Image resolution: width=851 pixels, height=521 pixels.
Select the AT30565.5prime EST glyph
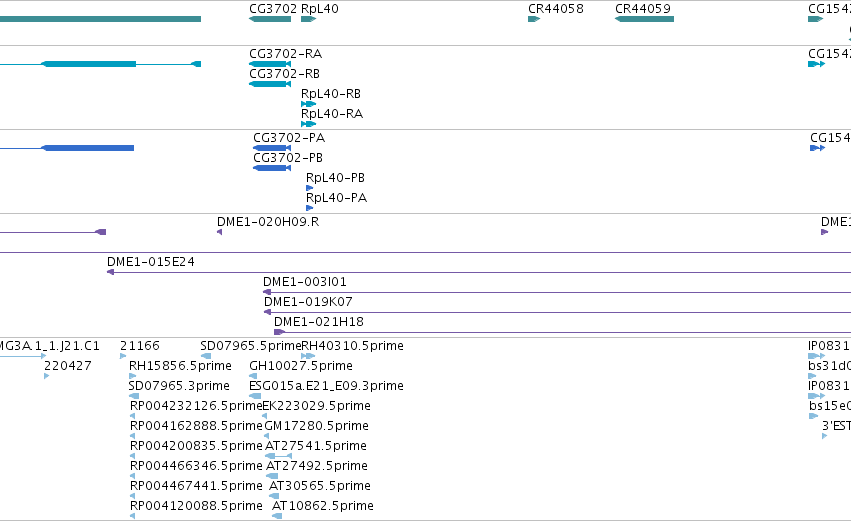click(274, 497)
